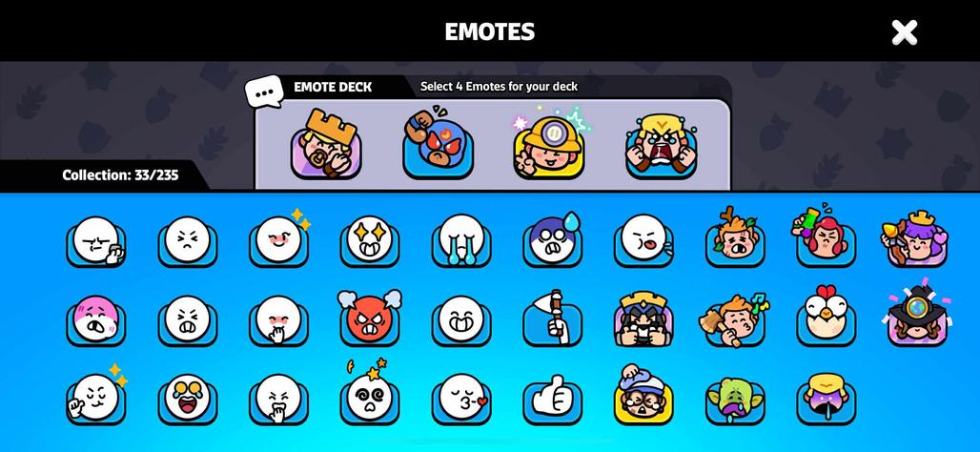Choose the crying waterfall tears emote
The height and width of the screenshot is (452, 980).
(461, 241)
